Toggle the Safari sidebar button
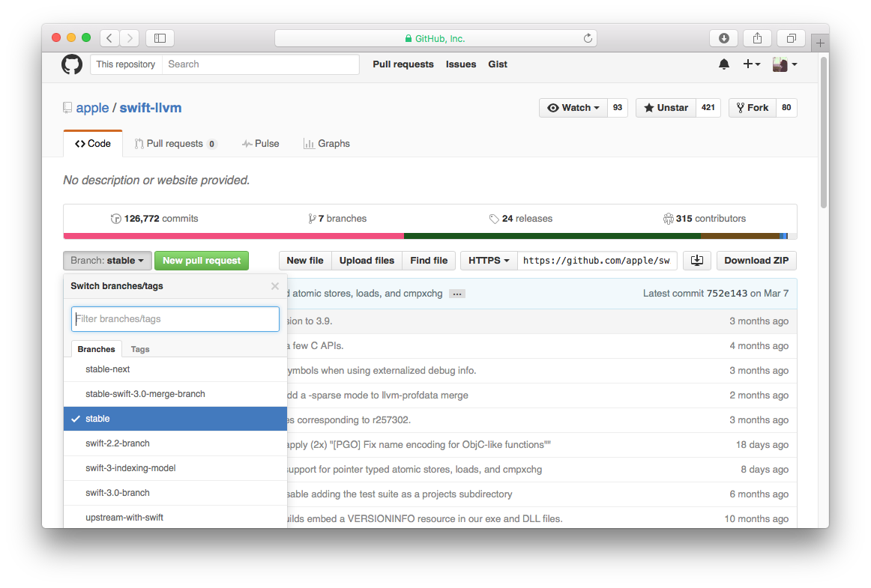871x588 pixels. 160,37
